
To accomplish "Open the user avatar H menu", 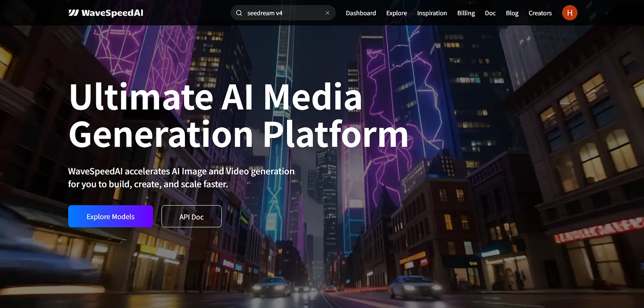I will click(569, 13).
